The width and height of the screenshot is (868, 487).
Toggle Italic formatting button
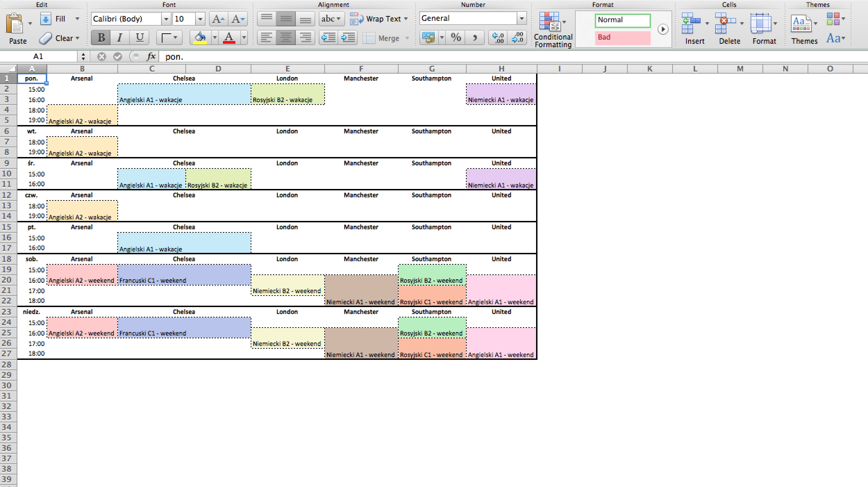120,38
